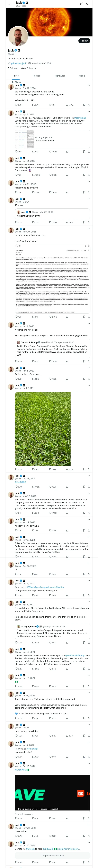Open more options on Nov 30, 2021 resignation post
The image size is (98, 868).
(x=89, y=229)
